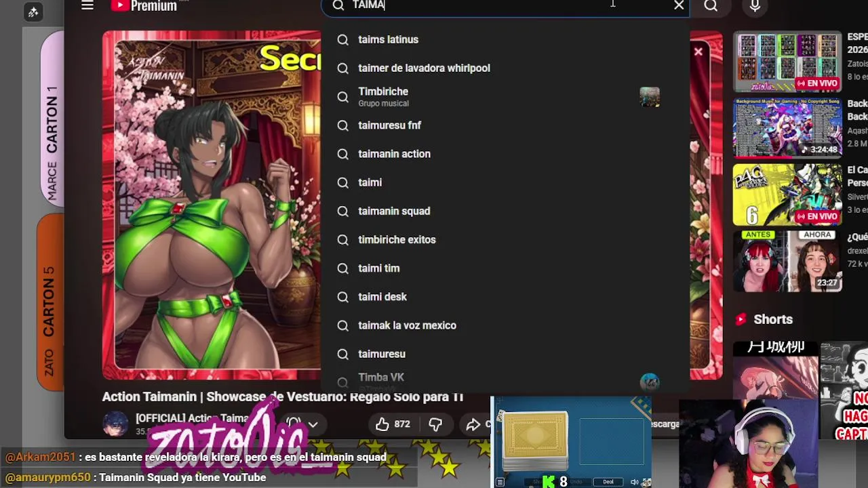The width and height of the screenshot is (868, 488).
Task: Select suggestion 'taims latinus'
Action: pos(505,39)
